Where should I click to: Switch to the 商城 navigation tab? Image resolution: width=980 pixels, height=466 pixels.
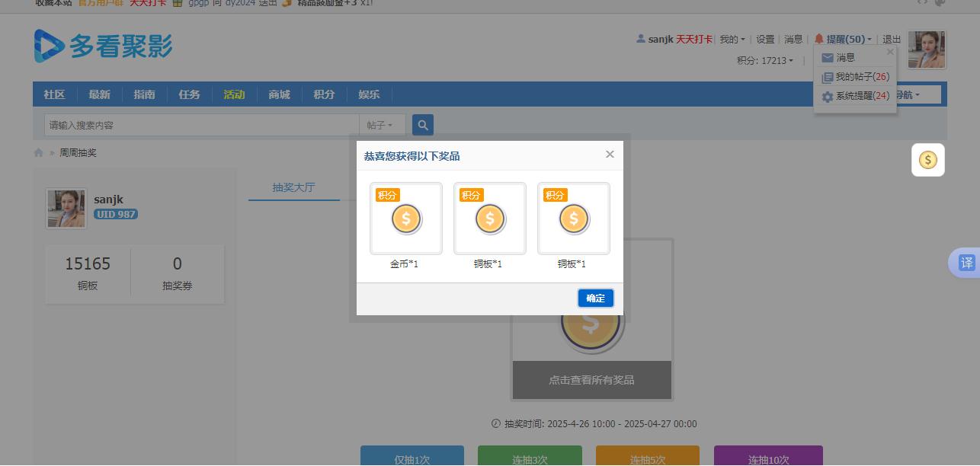[x=278, y=94]
